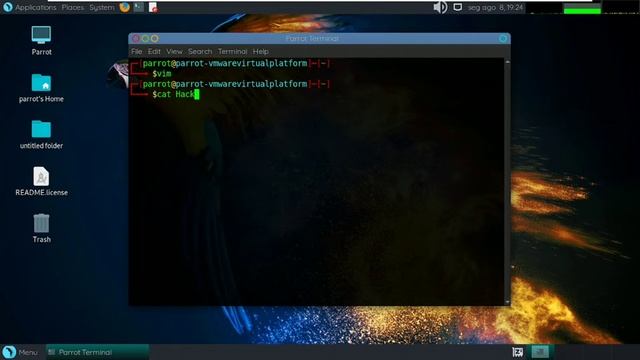Click the blue icon at title bar right
640x360 pixels.
coord(503,38)
